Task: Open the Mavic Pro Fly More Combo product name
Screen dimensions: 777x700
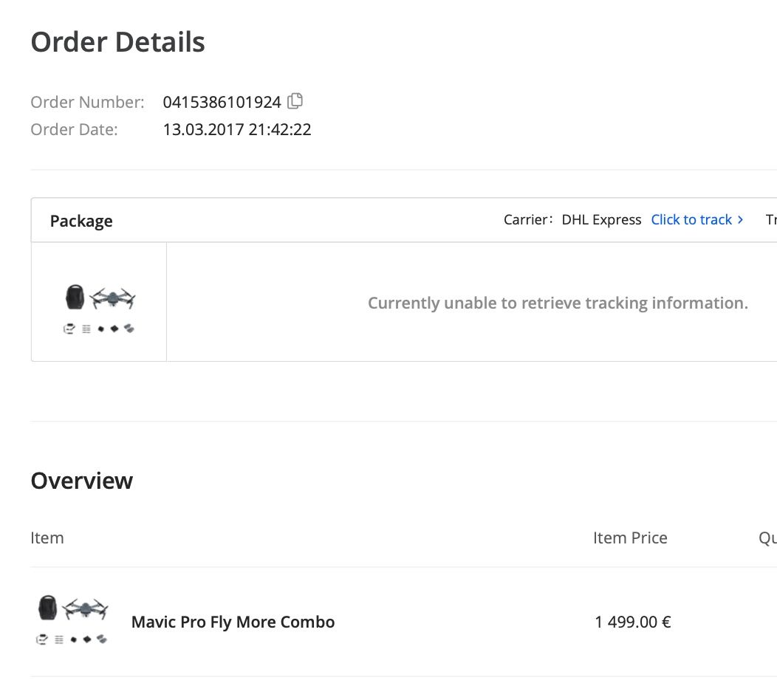Action: (x=233, y=622)
